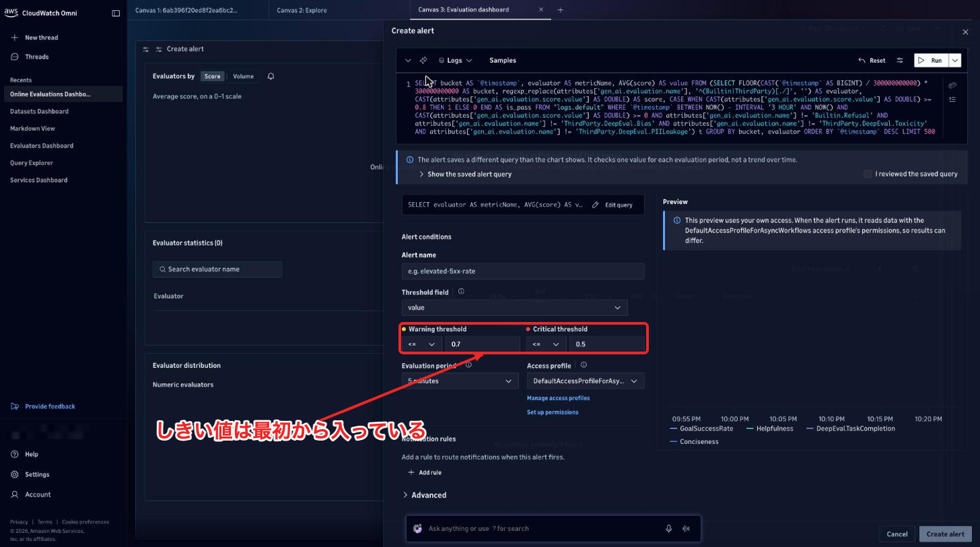Image resolution: width=980 pixels, height=547 pixels.
Task: Click the eraser icon beside the query editor
Action: 952,86
